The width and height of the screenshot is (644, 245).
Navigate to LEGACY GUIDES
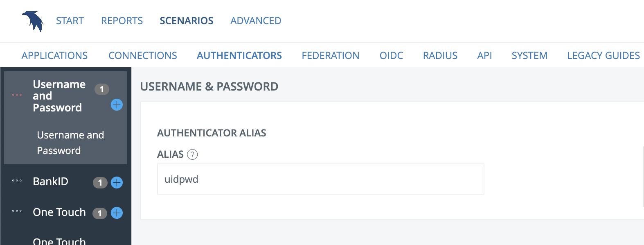603,55
